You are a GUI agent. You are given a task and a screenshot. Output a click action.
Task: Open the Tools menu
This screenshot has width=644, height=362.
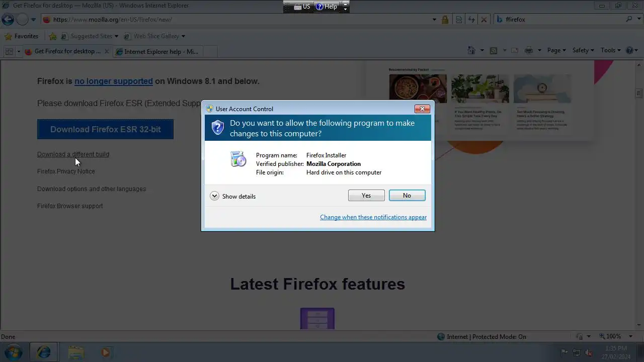[x=611, y=50]
